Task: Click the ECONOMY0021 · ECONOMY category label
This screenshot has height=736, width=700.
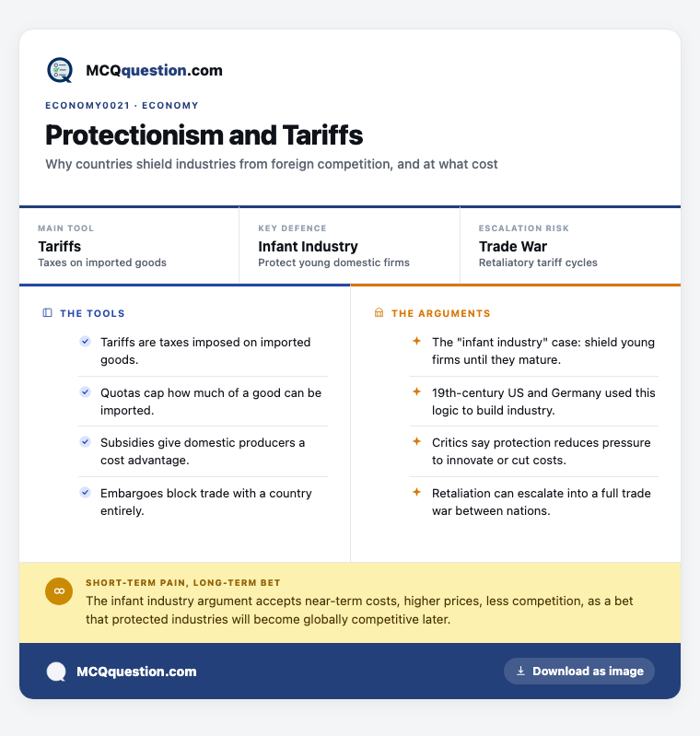Action: [122, 106]
